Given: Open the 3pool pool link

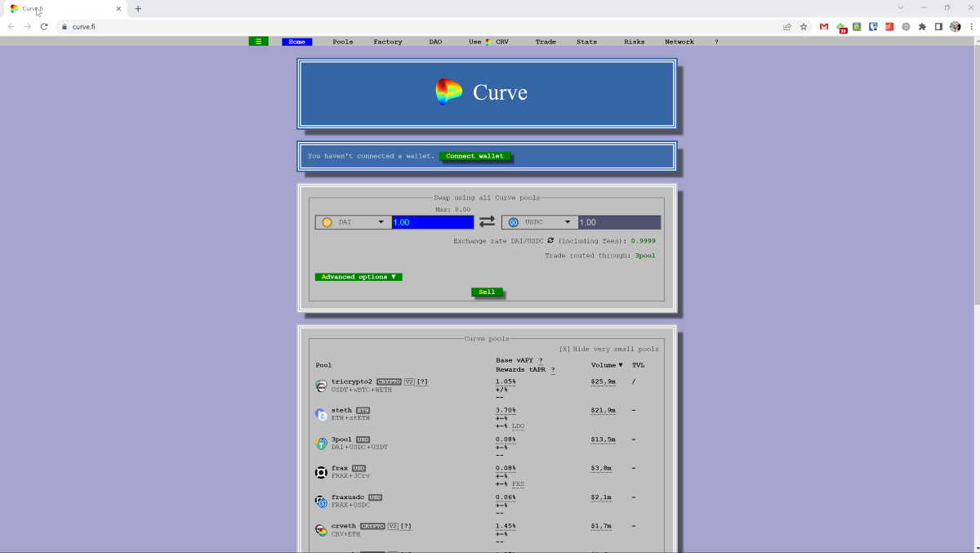Looking at the screenshot, I should [x=341, y=439].
